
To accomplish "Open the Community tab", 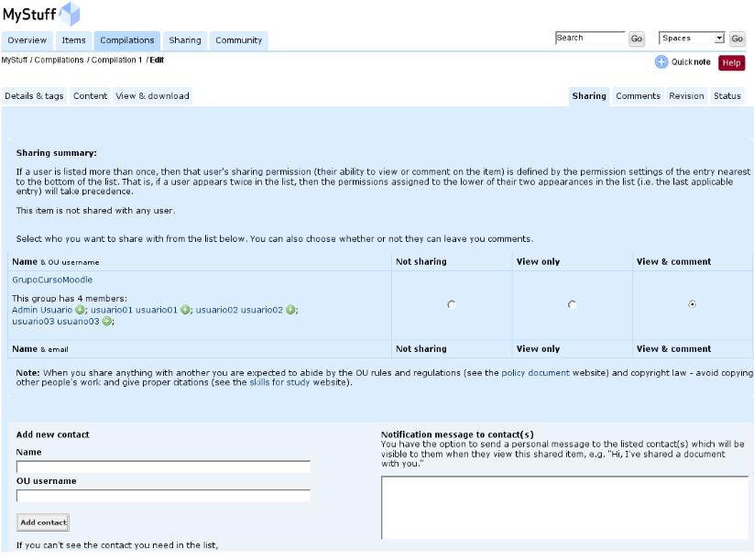I will [238, 40].
